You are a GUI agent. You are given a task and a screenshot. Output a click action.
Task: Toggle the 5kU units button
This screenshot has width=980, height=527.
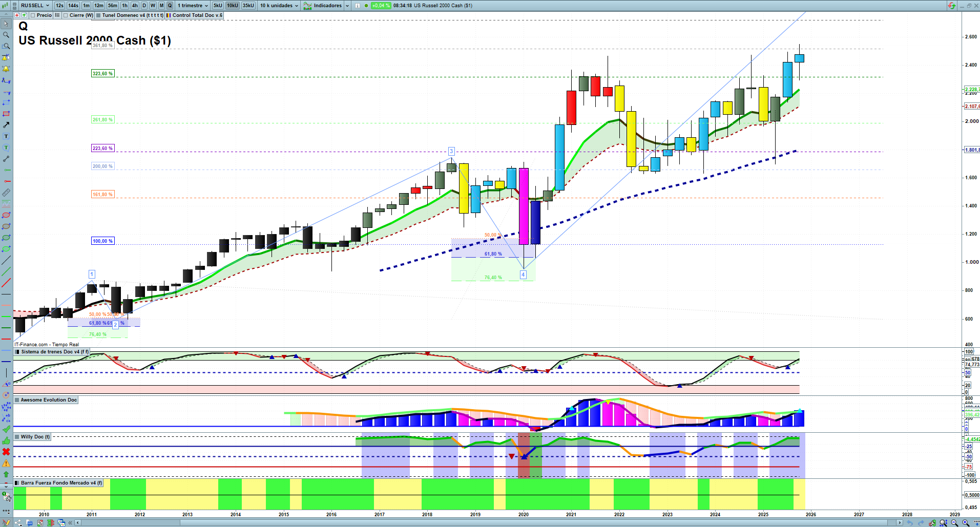tap(218, 6)
